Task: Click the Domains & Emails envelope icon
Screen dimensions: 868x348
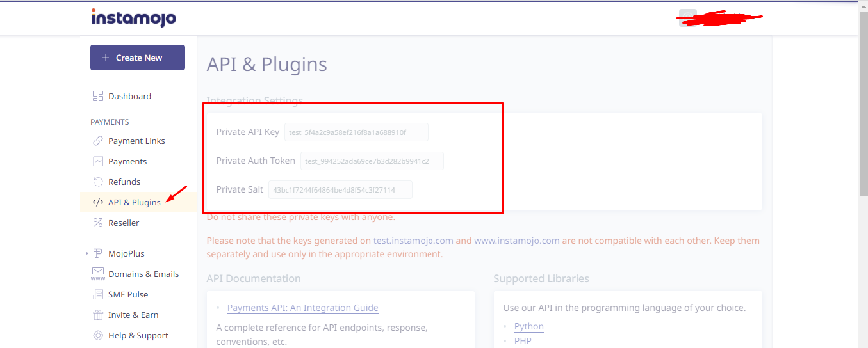Action: click(x=98, y=274)
